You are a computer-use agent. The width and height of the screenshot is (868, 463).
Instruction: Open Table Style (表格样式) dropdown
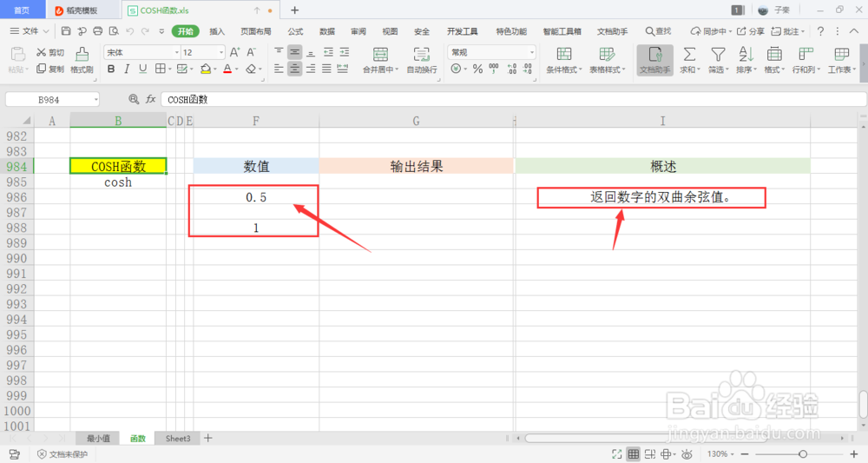[608, 60]
